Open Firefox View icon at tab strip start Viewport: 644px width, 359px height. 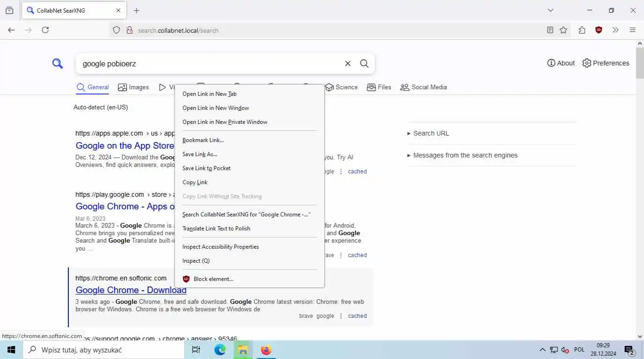9,10
